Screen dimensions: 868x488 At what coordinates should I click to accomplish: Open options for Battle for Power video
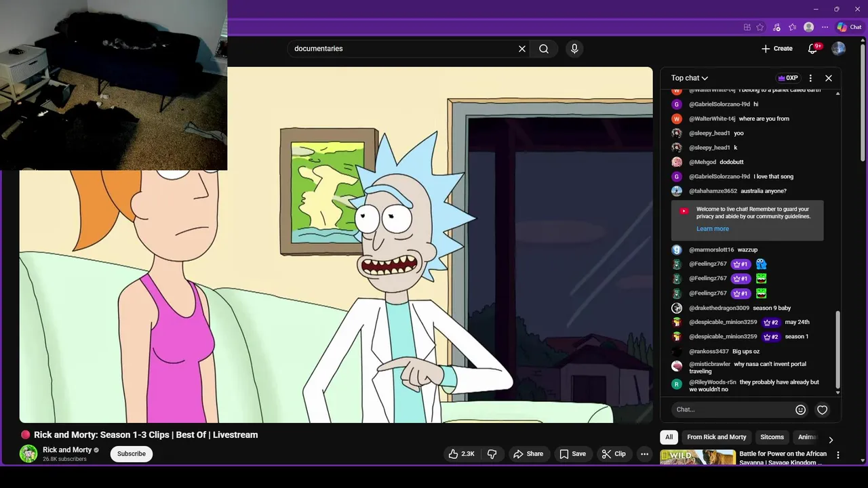(838, 455)
